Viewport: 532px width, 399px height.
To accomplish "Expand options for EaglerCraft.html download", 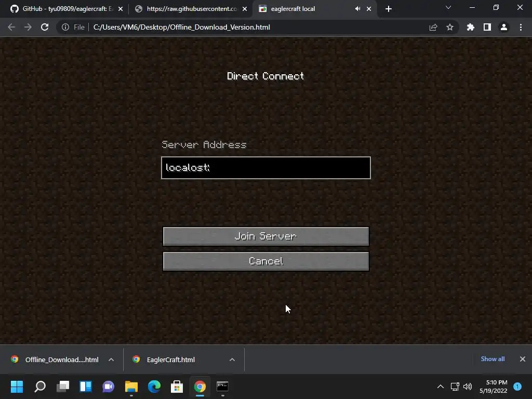I will click(232, 360).
